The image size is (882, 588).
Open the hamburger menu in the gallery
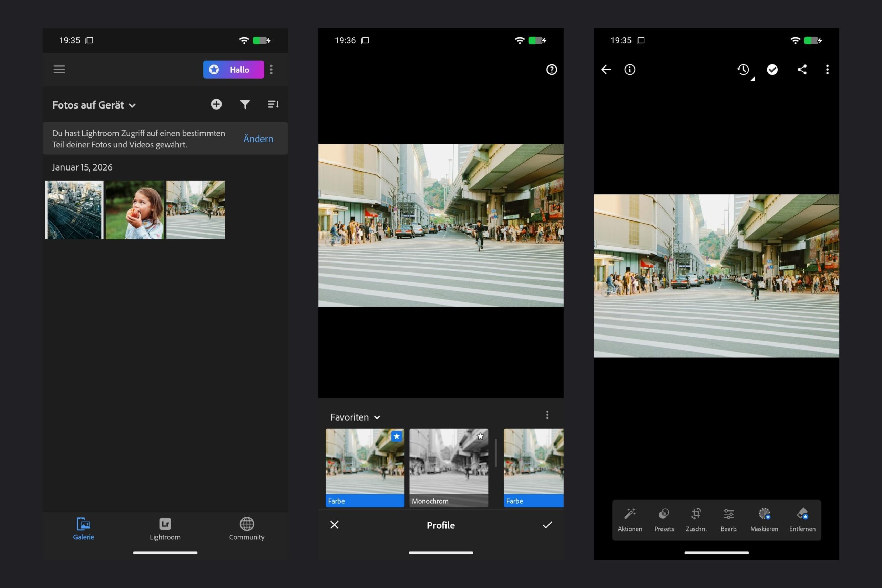59,69
